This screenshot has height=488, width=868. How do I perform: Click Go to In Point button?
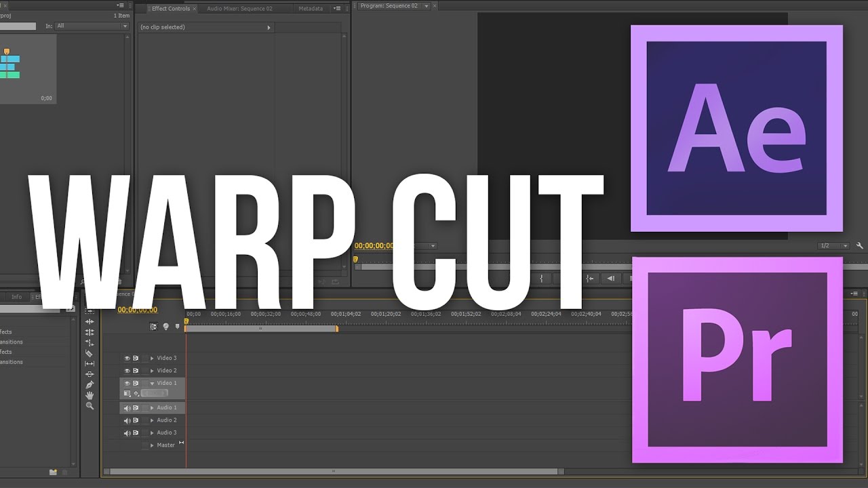pos(591,278)
